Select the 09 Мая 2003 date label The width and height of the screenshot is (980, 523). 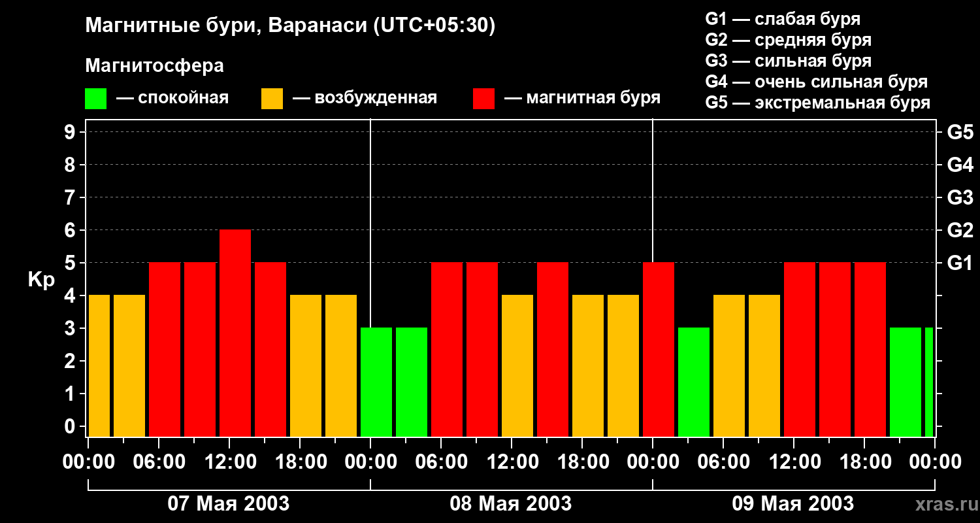coord(793,503)
